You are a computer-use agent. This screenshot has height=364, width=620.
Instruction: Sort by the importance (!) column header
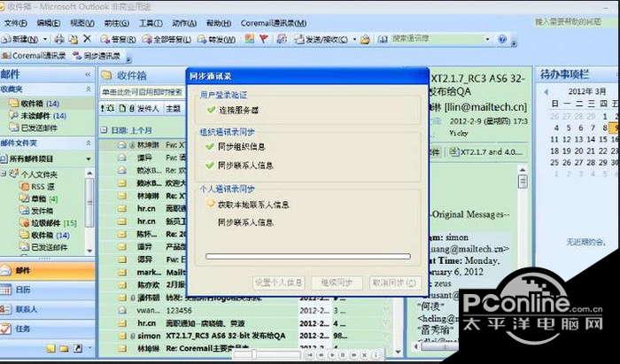coord(103,108)
